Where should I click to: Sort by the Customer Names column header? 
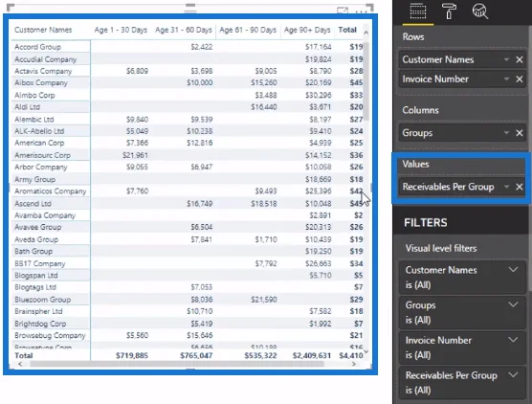pos(43,30)
